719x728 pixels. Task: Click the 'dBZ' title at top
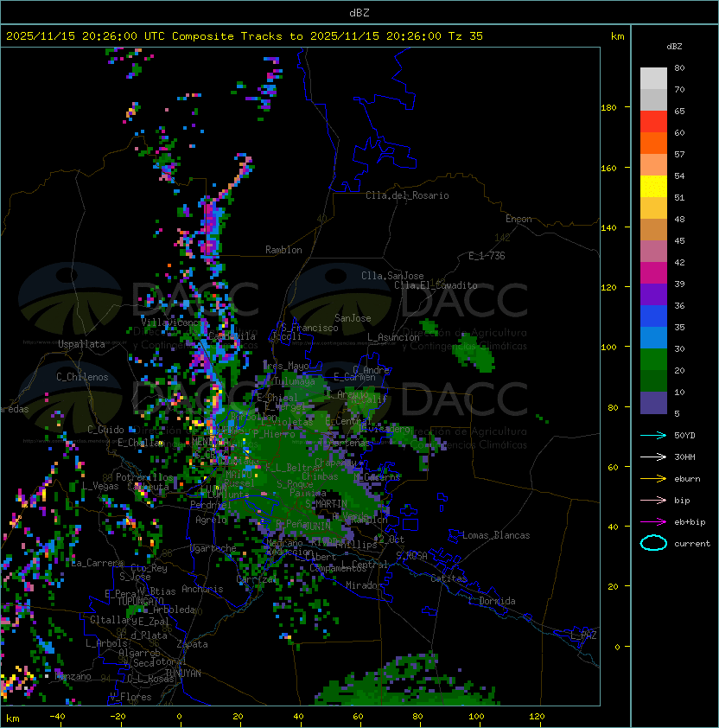coord(359,13)
